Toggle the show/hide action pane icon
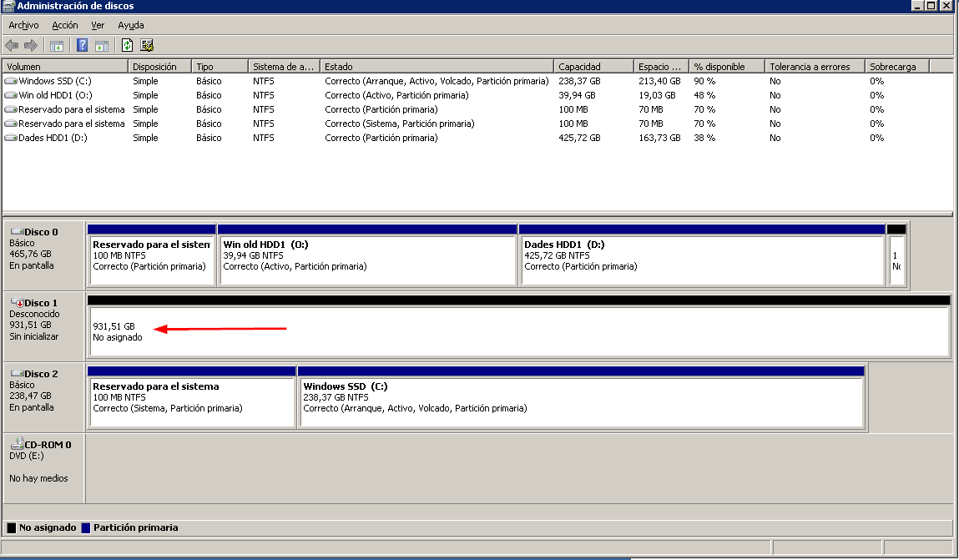 pyautogui.click(x=102, y=46)
